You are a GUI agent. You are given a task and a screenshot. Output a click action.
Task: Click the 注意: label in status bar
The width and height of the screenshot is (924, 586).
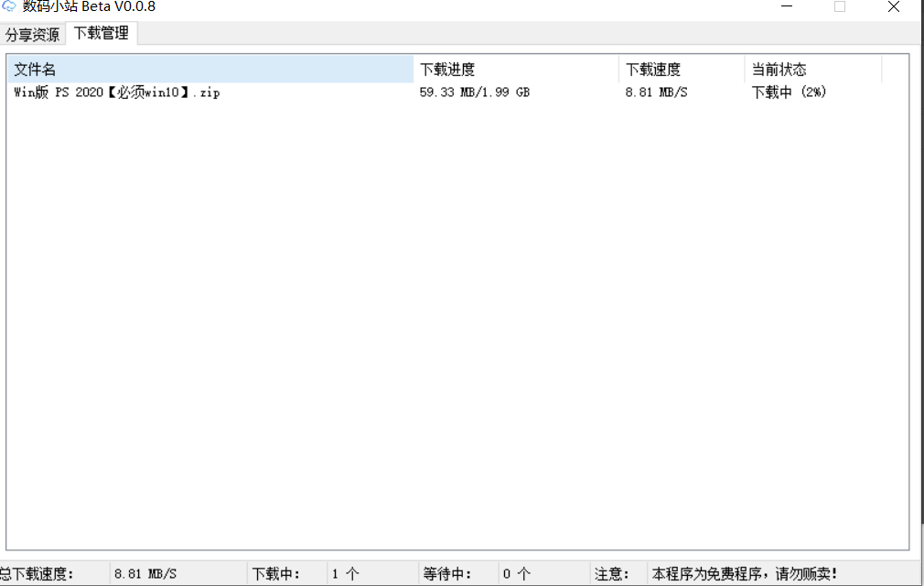coord(612,573)
